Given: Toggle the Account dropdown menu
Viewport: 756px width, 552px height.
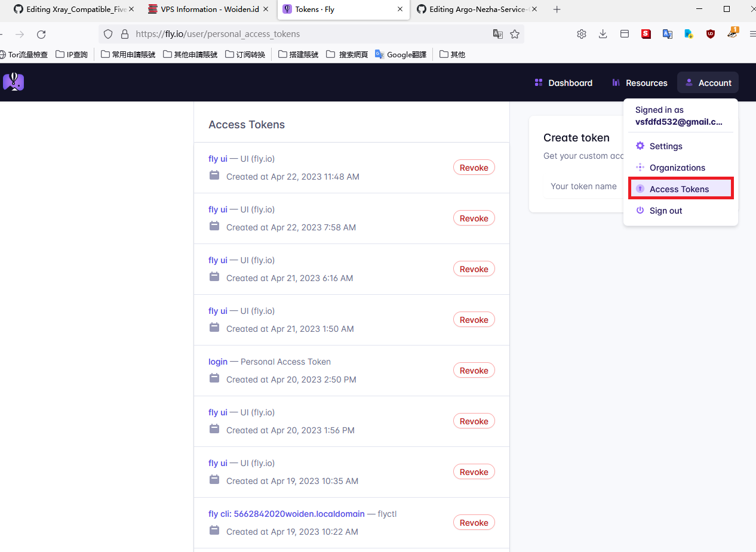Looking at the screenshot, I should [708, 83].
